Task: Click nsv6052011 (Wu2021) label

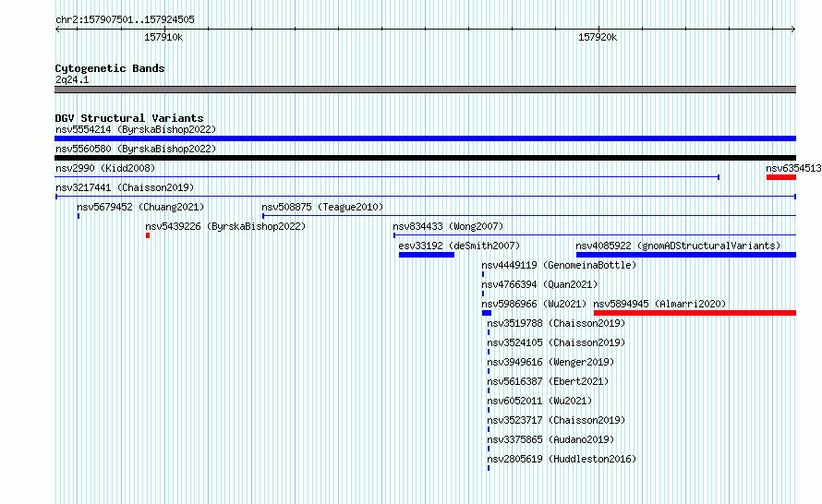Action: [539, 401]
